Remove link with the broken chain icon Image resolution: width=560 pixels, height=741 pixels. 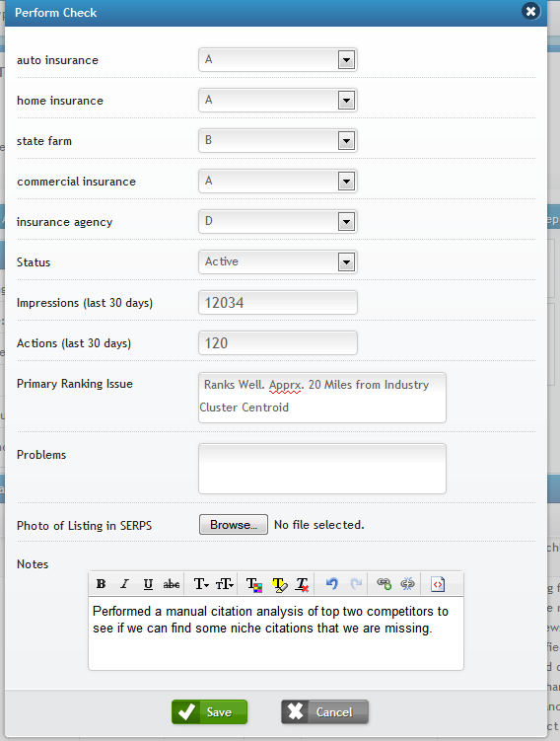click(407, 584)
